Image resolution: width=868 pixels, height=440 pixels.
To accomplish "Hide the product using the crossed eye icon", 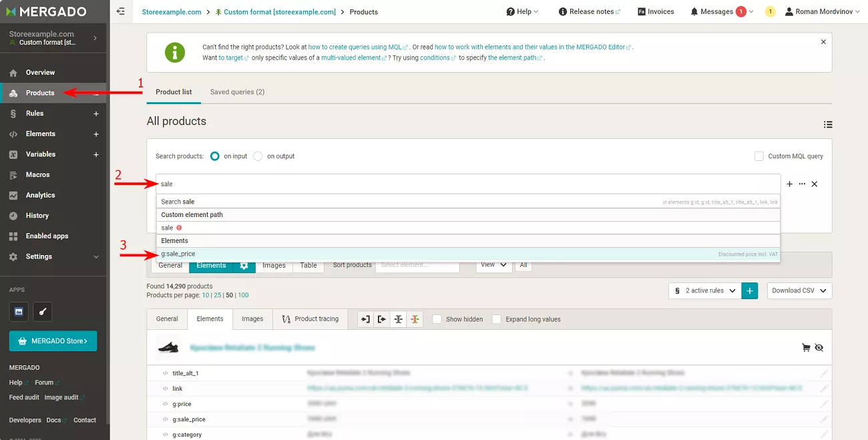I will click(819, 347).
